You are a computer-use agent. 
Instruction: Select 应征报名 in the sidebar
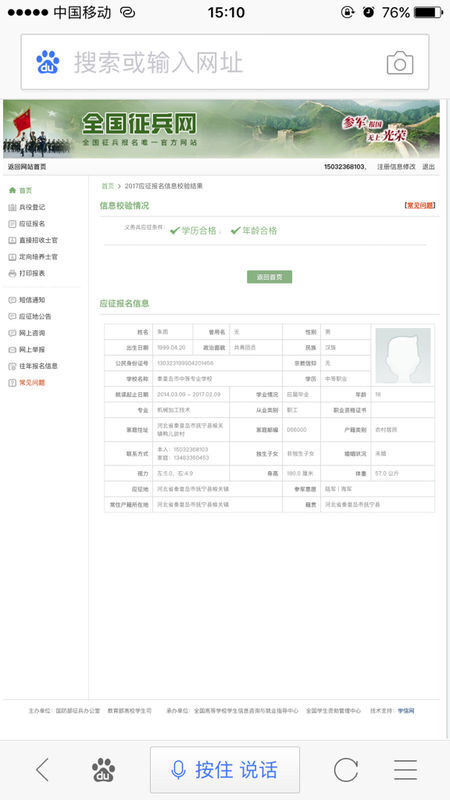pos(27,223)
